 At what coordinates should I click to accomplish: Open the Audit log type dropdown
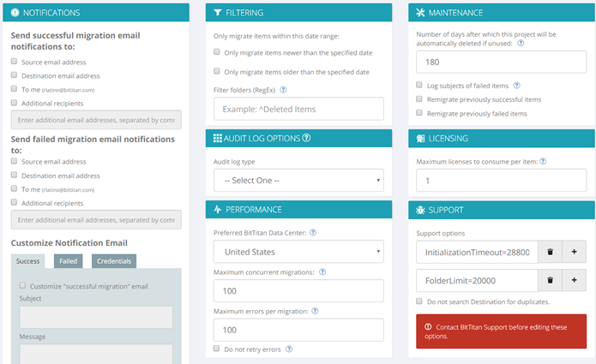tap(298, 181)
